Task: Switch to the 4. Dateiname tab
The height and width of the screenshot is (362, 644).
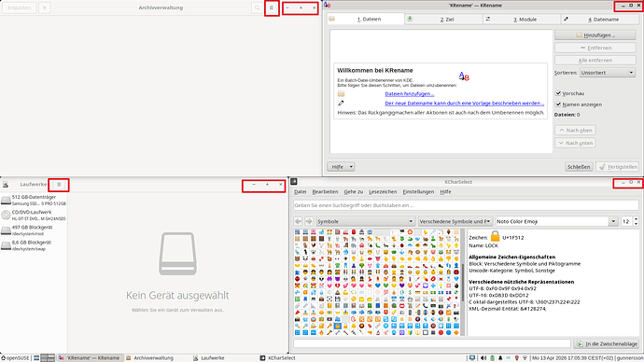Action: click(x=599, y=19)
